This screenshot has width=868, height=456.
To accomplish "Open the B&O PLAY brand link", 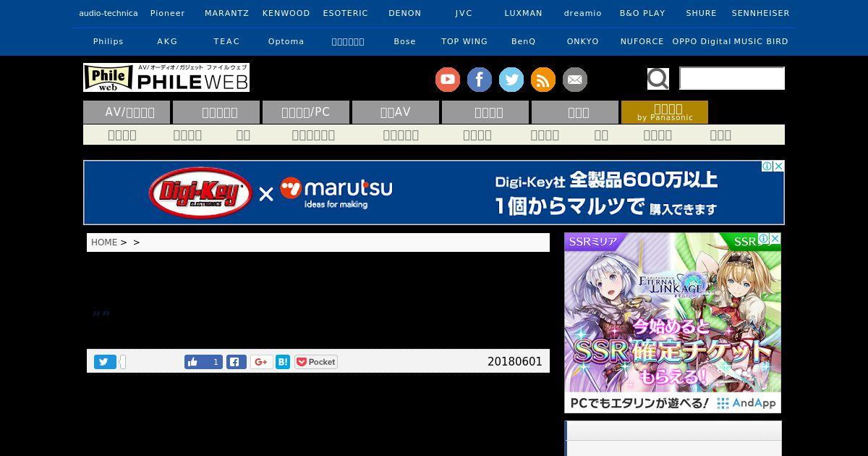I will [642, 13].
